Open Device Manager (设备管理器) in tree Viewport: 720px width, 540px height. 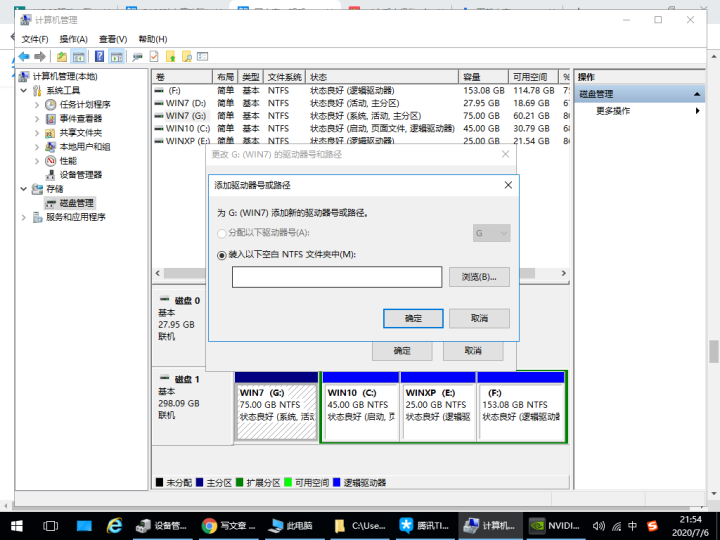81,175
